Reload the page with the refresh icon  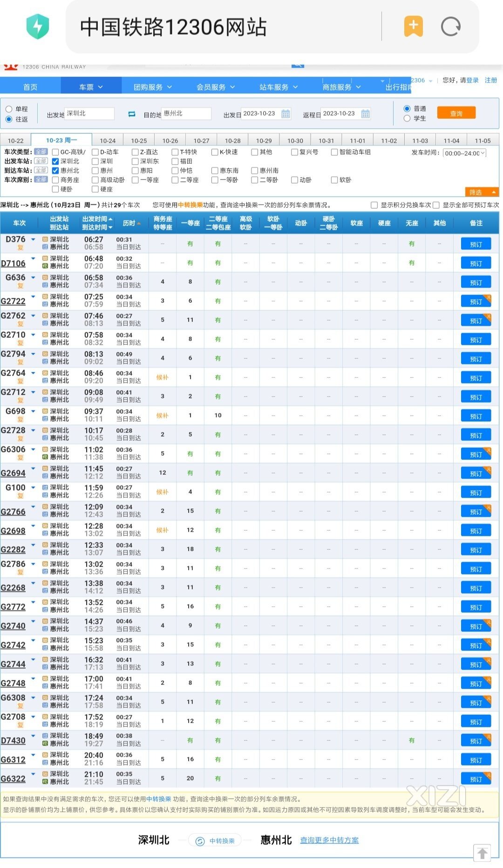(451, 27)
